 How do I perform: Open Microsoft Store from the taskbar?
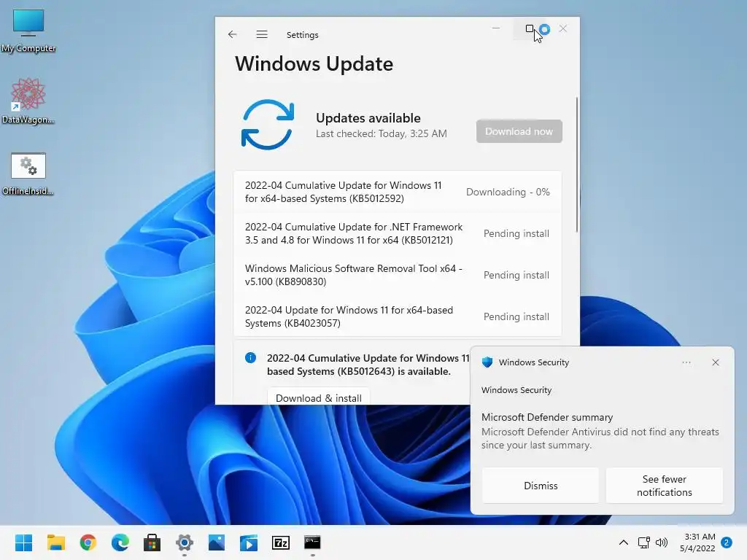click(x=152, y=542)
